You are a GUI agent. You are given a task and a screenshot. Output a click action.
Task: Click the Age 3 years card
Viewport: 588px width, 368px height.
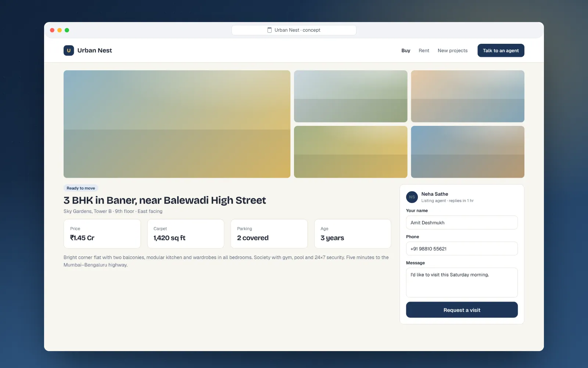(x=352, y=234)
